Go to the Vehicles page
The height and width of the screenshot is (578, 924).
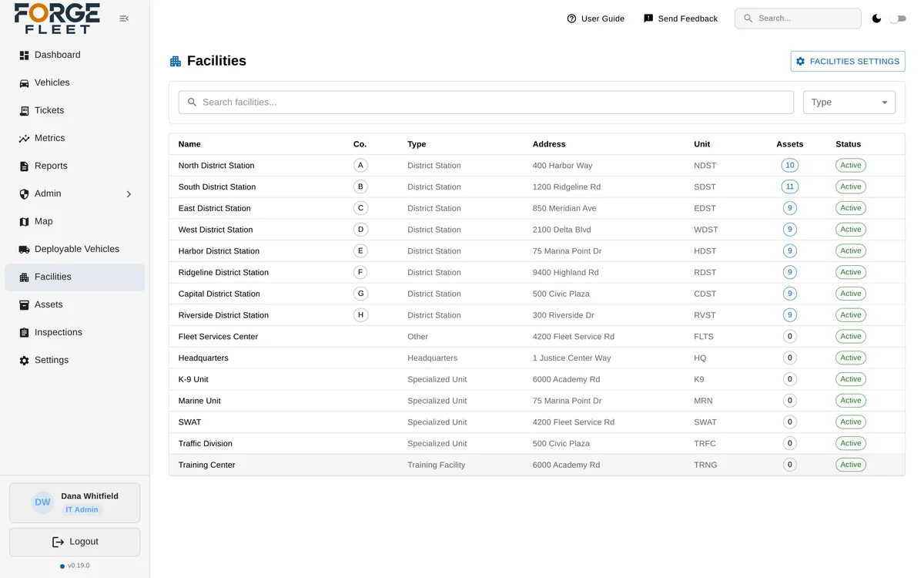(x=75, y=82)
